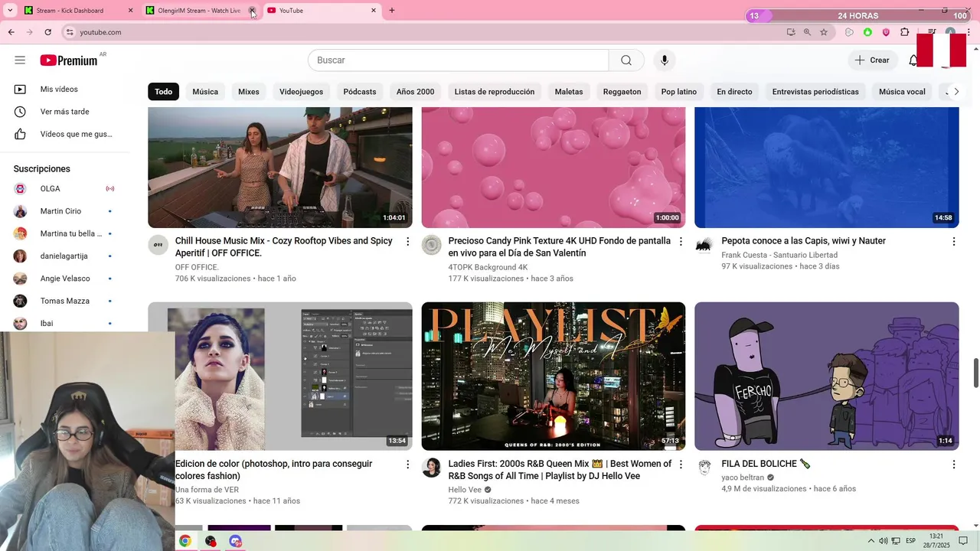
Task: Open the YouTube hamburger guide menu
Action: click(x=20, y=60)
